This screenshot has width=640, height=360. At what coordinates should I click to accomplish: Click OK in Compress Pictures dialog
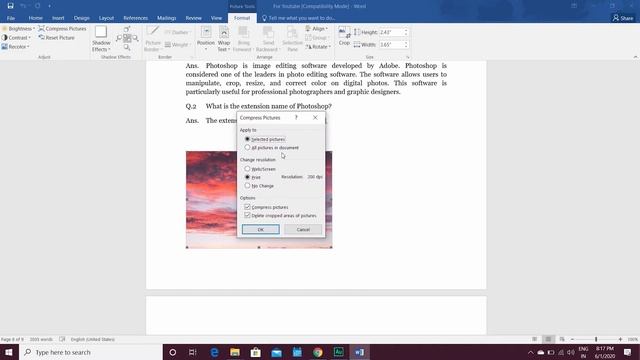click(x=261, y=229)
